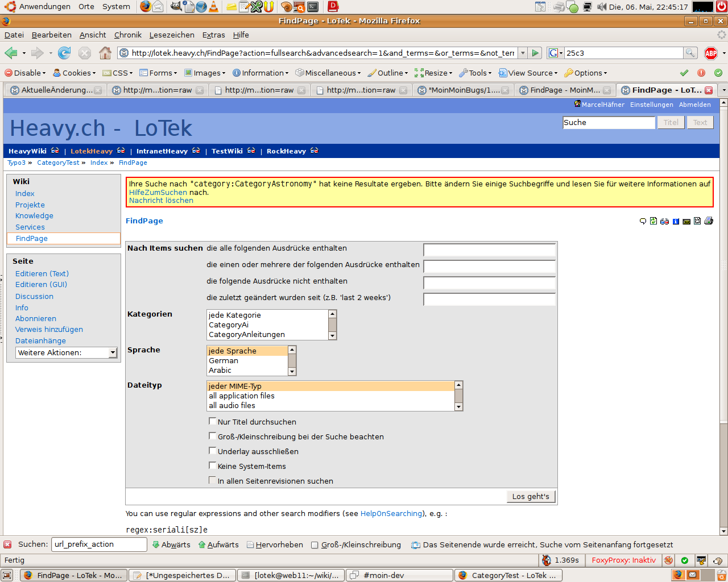Viewport: 728px width, 582px height.
Task: Click the printer icon beside FindPage heading
Action: click(709, 221)
